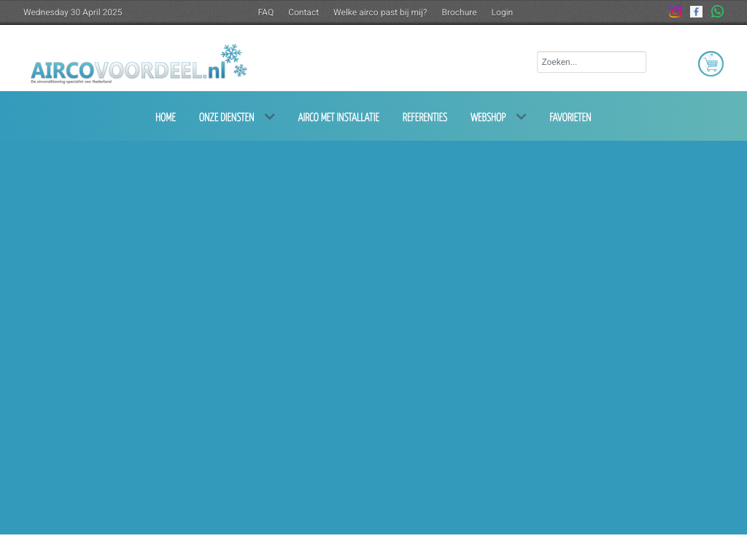Open 'Welke airco past bij mij?' link

click(380, 12)
